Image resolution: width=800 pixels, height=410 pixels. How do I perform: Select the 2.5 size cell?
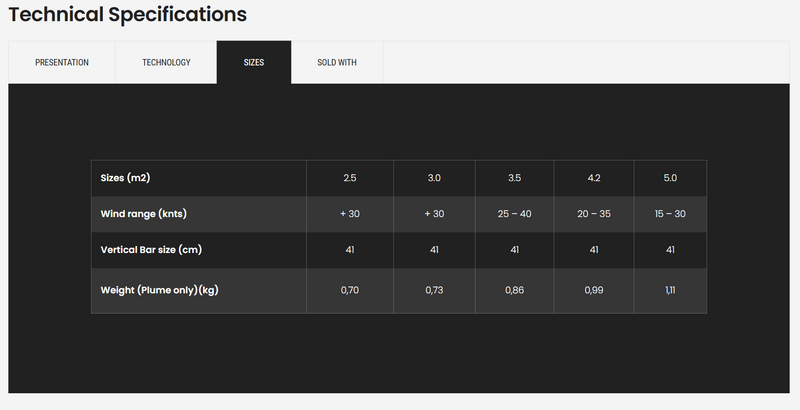350,178
